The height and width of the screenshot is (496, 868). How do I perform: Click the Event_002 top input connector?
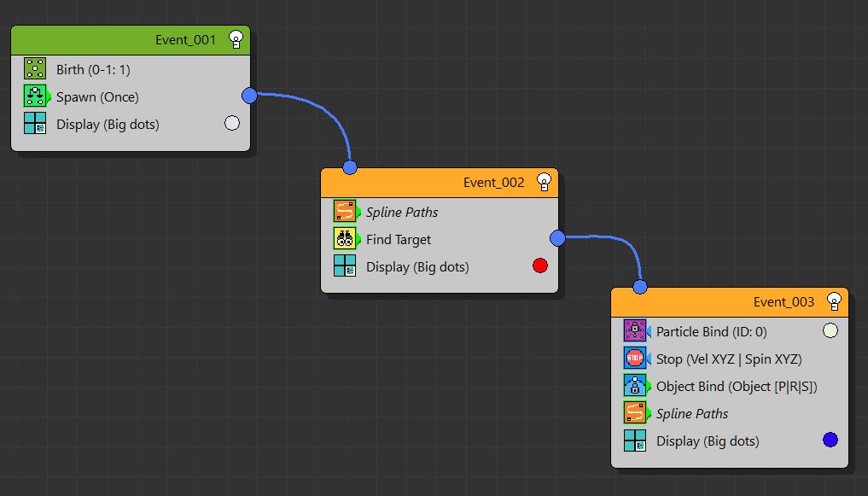tap(349, 167)
